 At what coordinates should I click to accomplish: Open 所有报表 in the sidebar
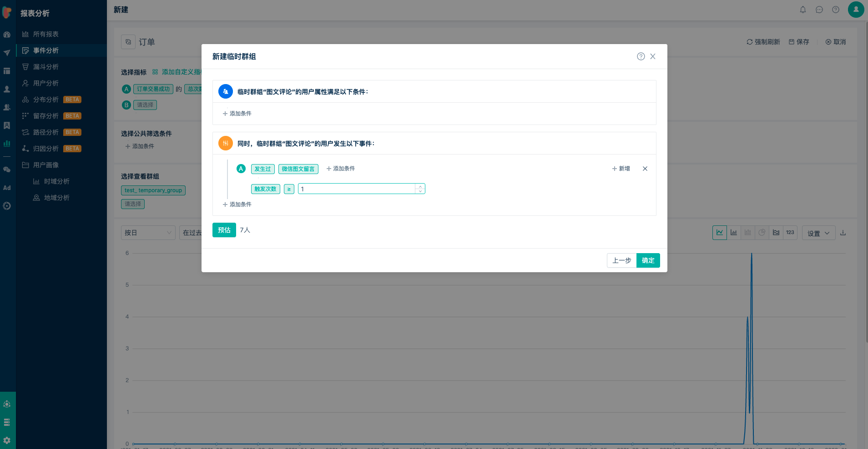(46, 34)
